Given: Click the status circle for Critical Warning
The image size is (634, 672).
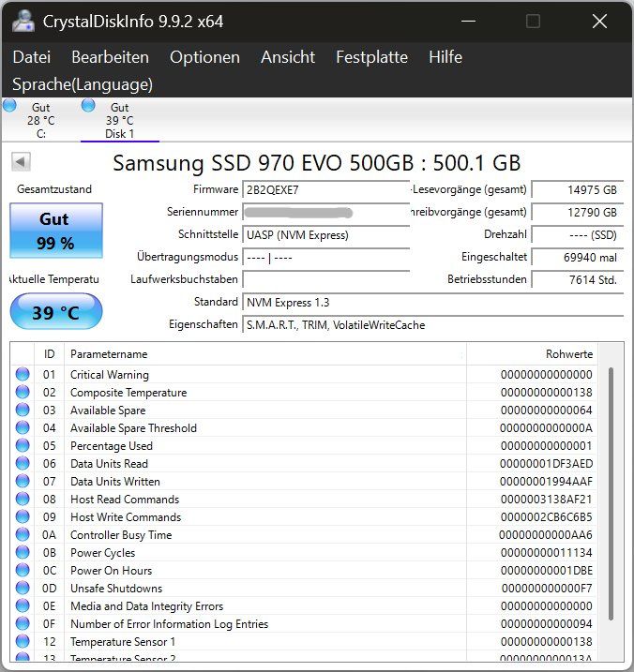Looking at the screenshot, I should click(23, 374).
